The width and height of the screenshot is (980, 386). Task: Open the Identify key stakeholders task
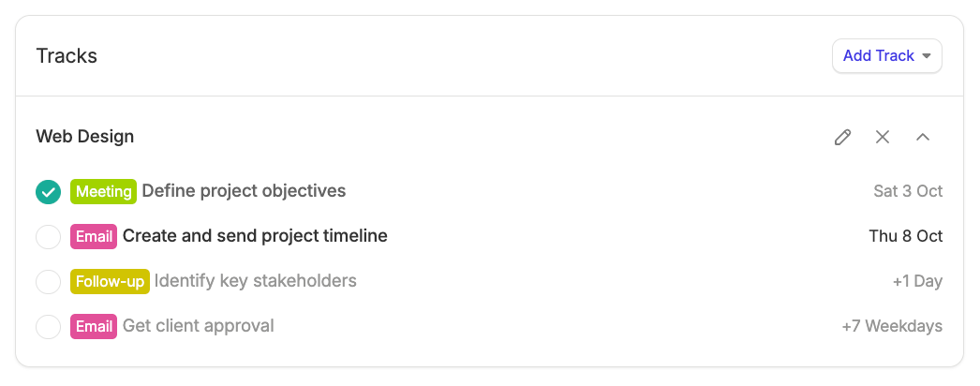coord(256,280)
